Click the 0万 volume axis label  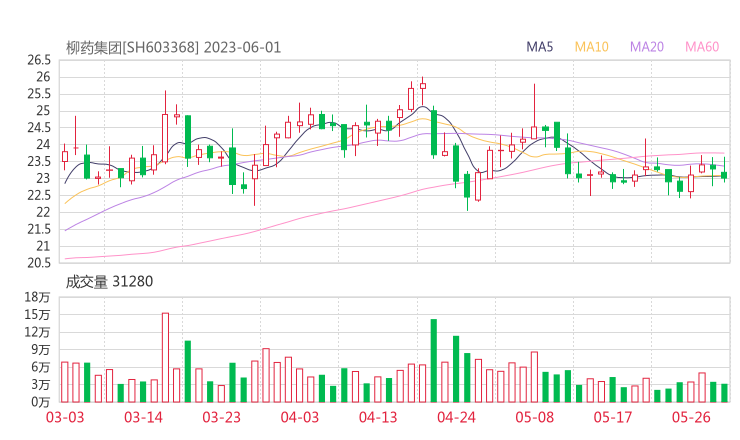click(41, 402)
